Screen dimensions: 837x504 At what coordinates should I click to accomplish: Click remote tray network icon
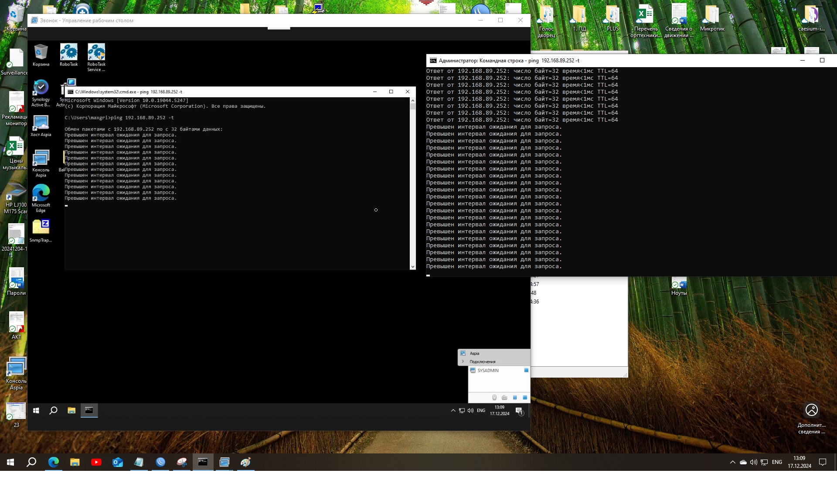coord(462,410)
